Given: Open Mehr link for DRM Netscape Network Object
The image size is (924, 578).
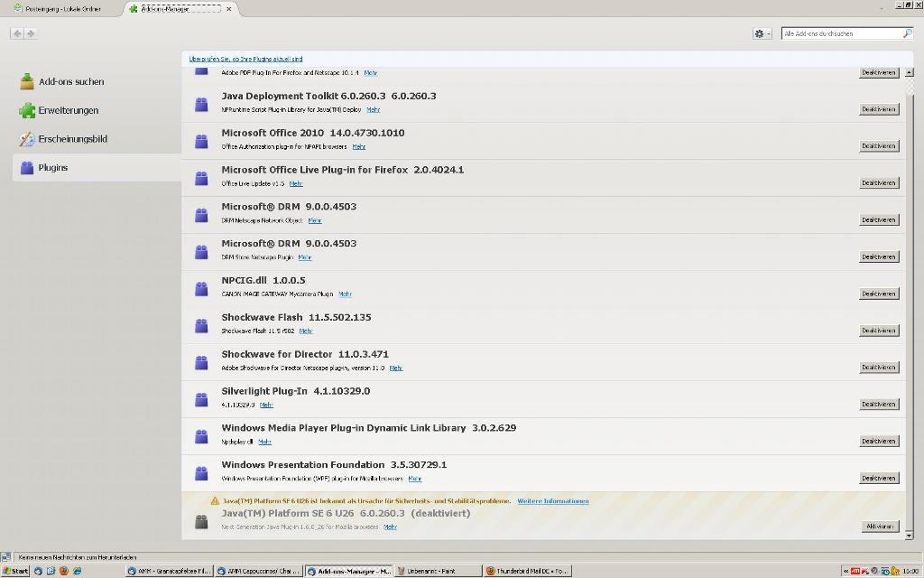Looking at the screenshot, I should pos(315,220).
